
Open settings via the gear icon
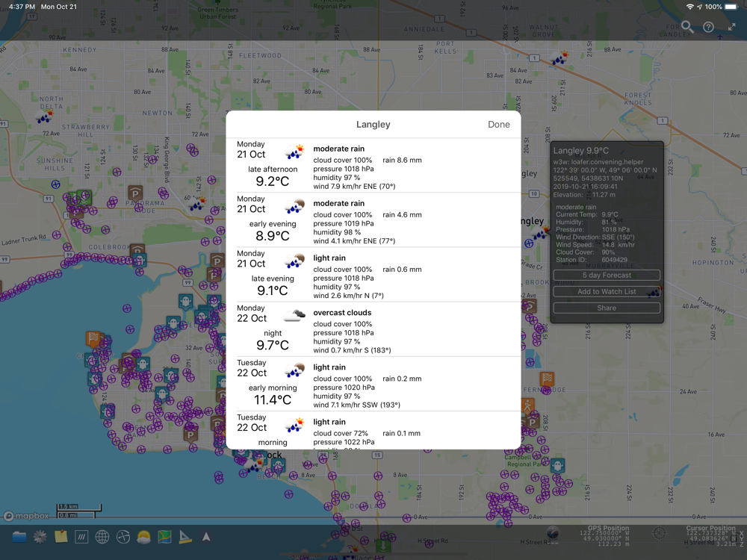coord(40,537)
